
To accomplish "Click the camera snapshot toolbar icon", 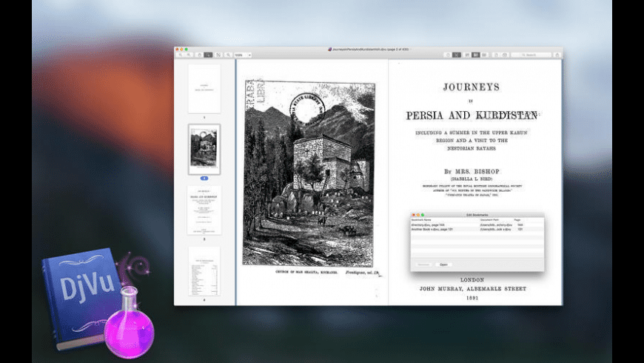I will pyautogui.click(x=505, y=55).
